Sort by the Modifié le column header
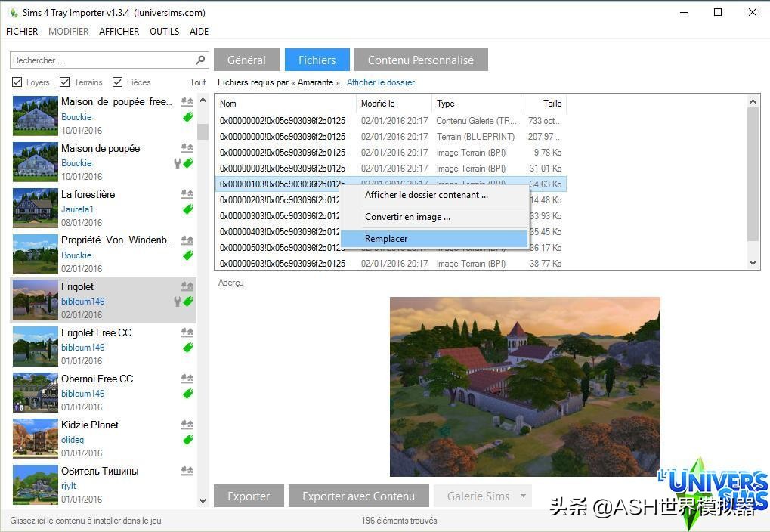The width and height of the screenshot is (770, 532). (x=394, y=104)
